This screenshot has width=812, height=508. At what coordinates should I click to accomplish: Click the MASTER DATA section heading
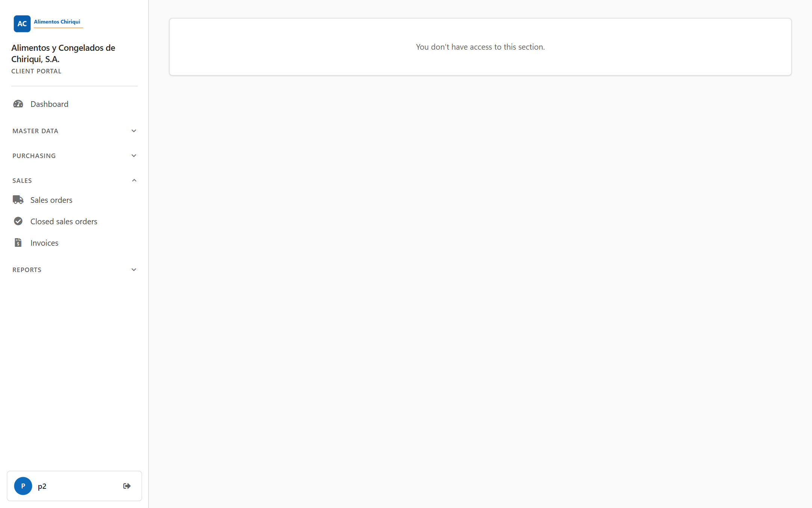click(35, 131)
